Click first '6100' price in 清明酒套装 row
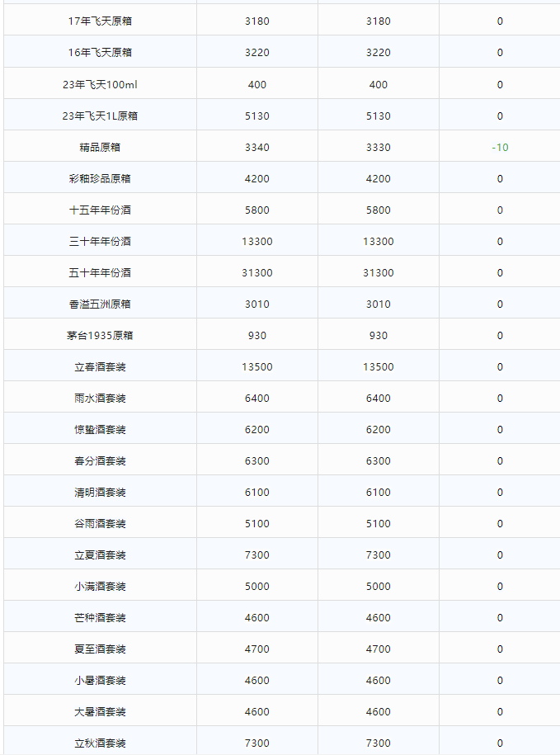Screen dimensions: 560x755 (x=257, y=492)
